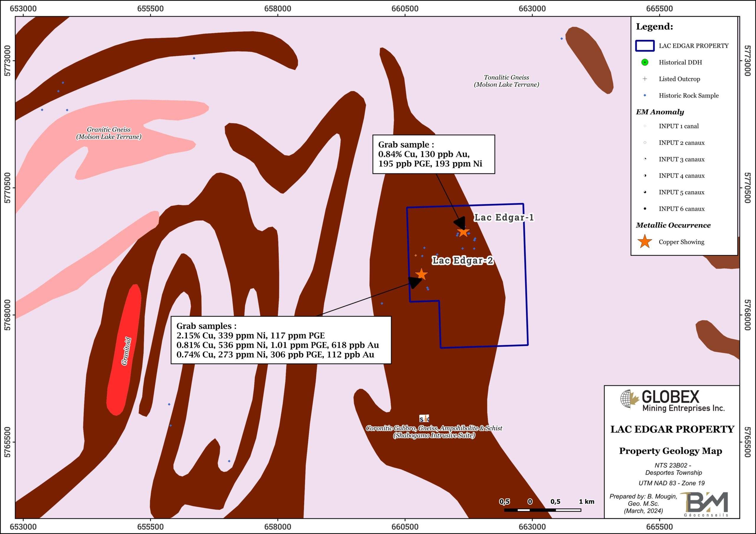Select the Lac Edgar-1 copper showing star
The image size is (756, 534).
coord(463,232)
